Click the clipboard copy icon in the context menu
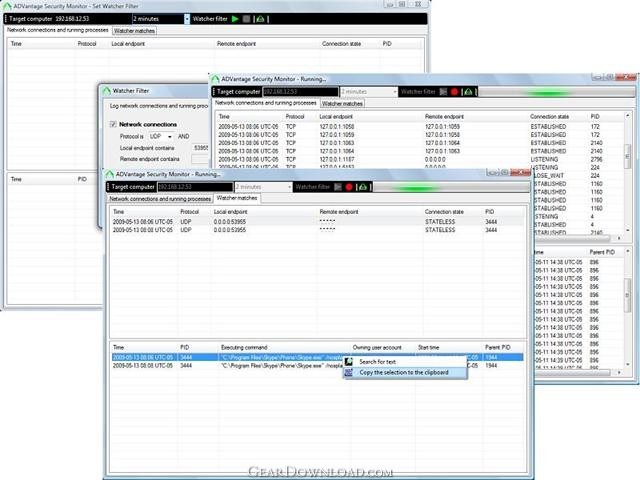Viewport: 640px width, 480px height. (x=349, y=372)
